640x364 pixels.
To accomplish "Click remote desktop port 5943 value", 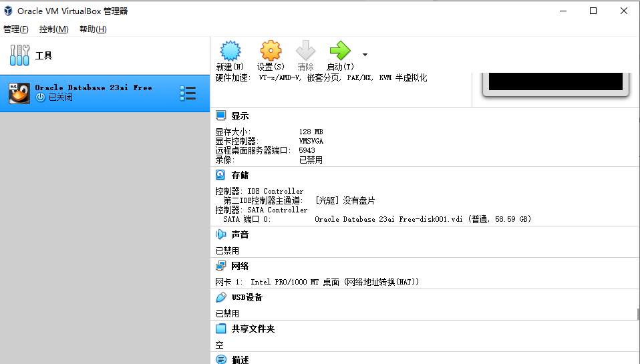I will pyautogui.click(x=307, y=150).
